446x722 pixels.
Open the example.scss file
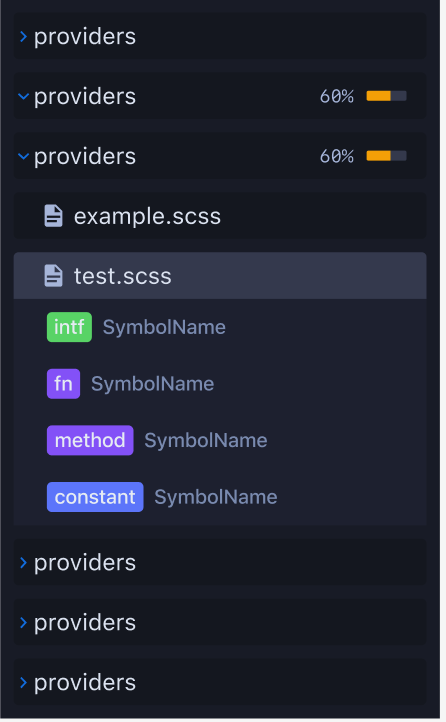click(x=220, y=216)
